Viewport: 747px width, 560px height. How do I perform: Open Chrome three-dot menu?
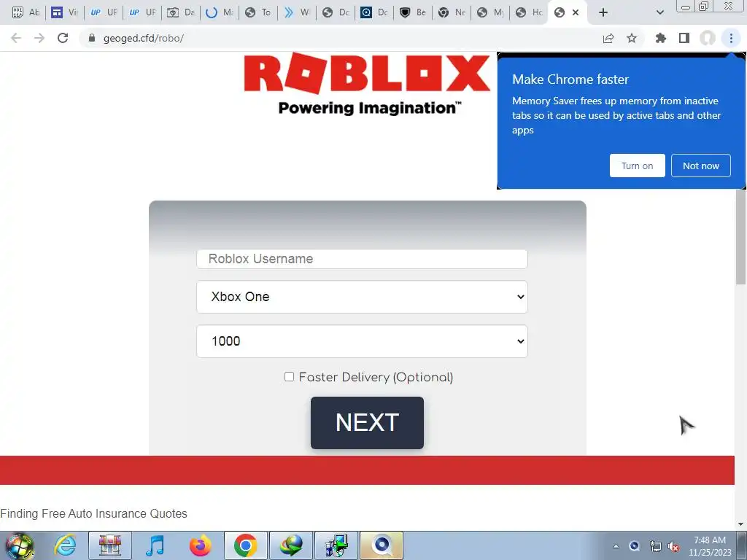coord(731,38)
